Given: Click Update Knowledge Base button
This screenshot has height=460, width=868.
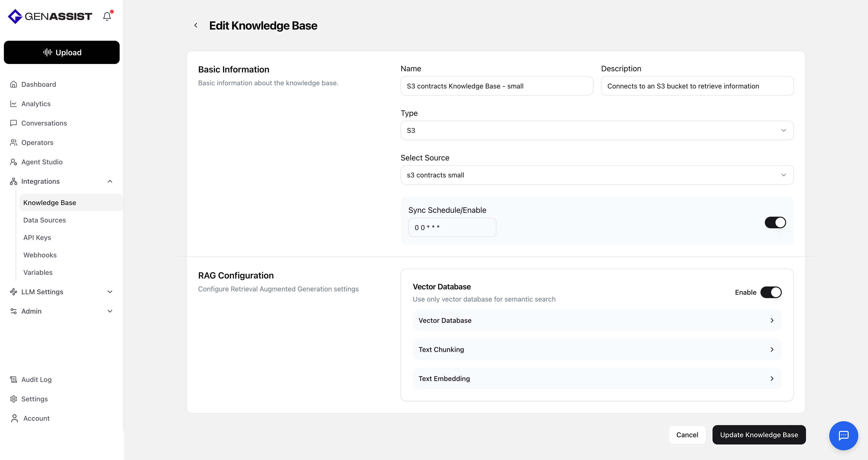Looking at the screenshot, I should point(759,435).
